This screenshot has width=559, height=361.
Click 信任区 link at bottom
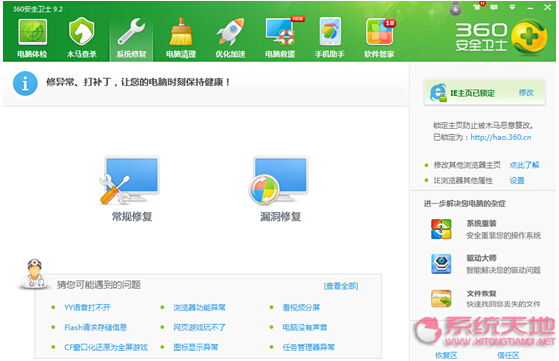coord(508,355)
